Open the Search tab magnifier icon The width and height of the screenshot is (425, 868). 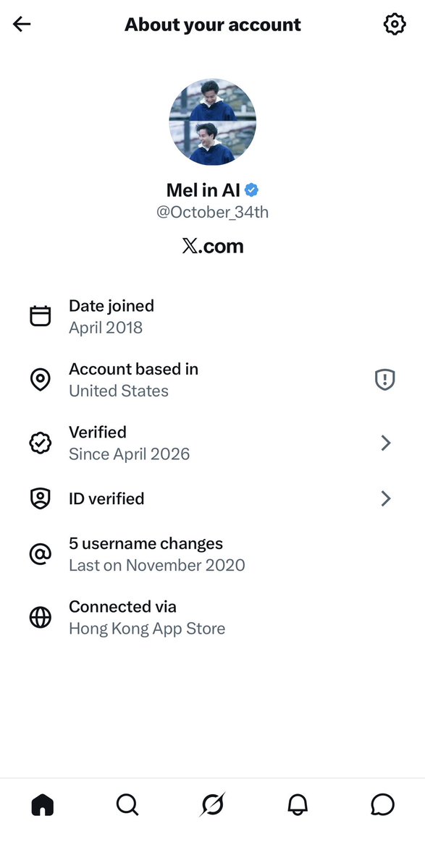(x=127, y=804)
